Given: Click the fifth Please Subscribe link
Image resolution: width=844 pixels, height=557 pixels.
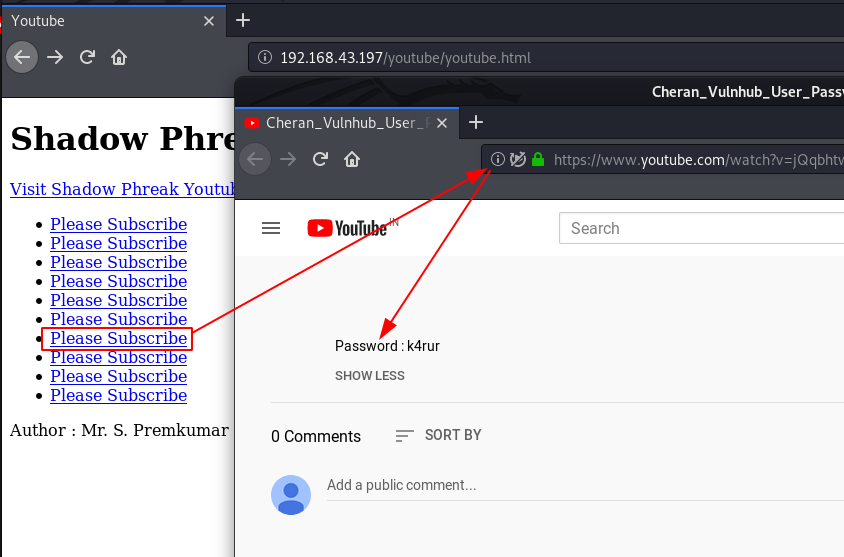Looking at the screenshot, I should tap(118, 300).
